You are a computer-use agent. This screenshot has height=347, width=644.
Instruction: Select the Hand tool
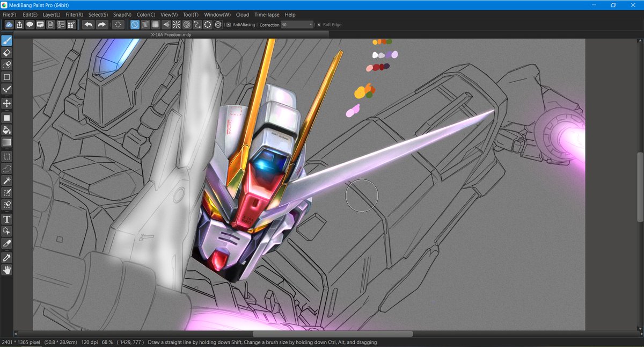(x=7, y=270)
